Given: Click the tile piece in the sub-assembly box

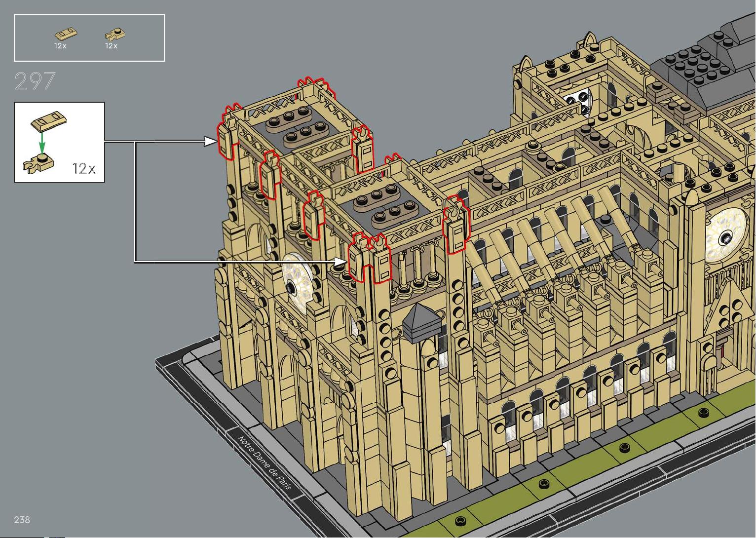Looking at the screenshot, I should pos(48,121).
